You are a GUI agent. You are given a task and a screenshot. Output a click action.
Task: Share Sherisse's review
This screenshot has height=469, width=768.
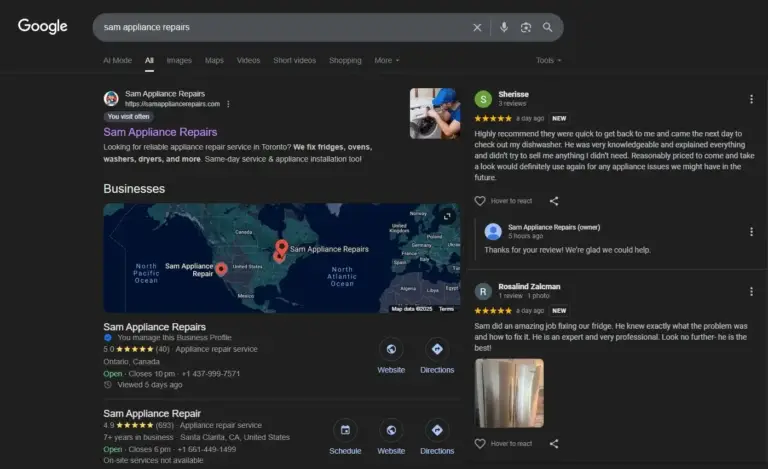pyautogui.click(x=554, y=201)
